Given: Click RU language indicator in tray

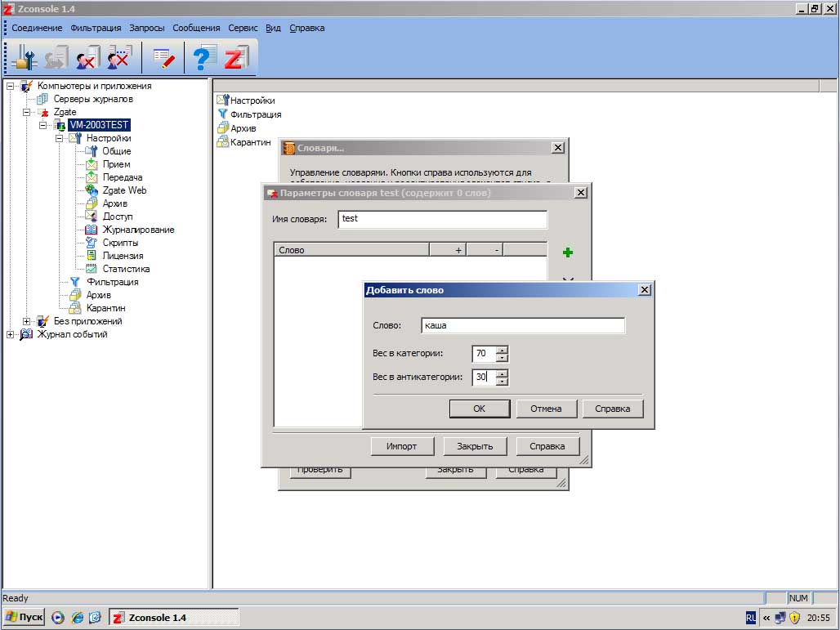Looking at the screenshot, I should 751,618.
